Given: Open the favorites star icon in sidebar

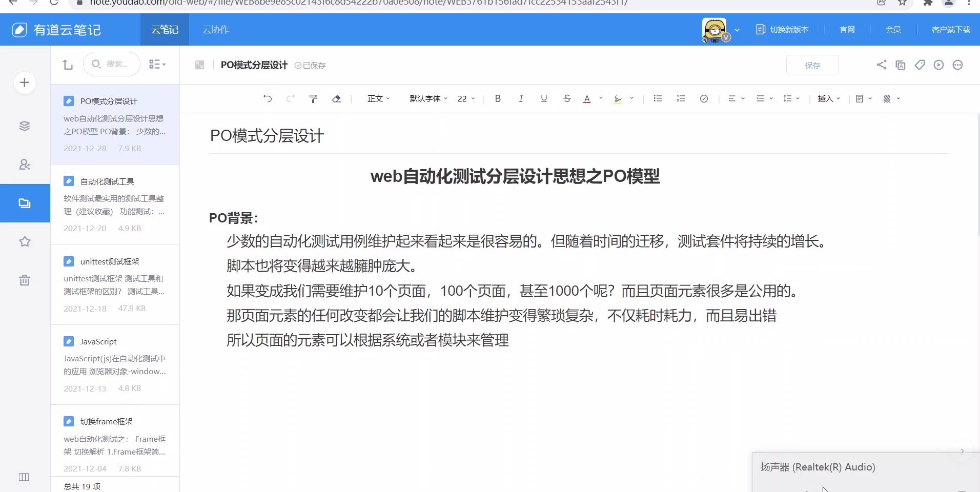Looking at the screenshot, I should [24, 241].
